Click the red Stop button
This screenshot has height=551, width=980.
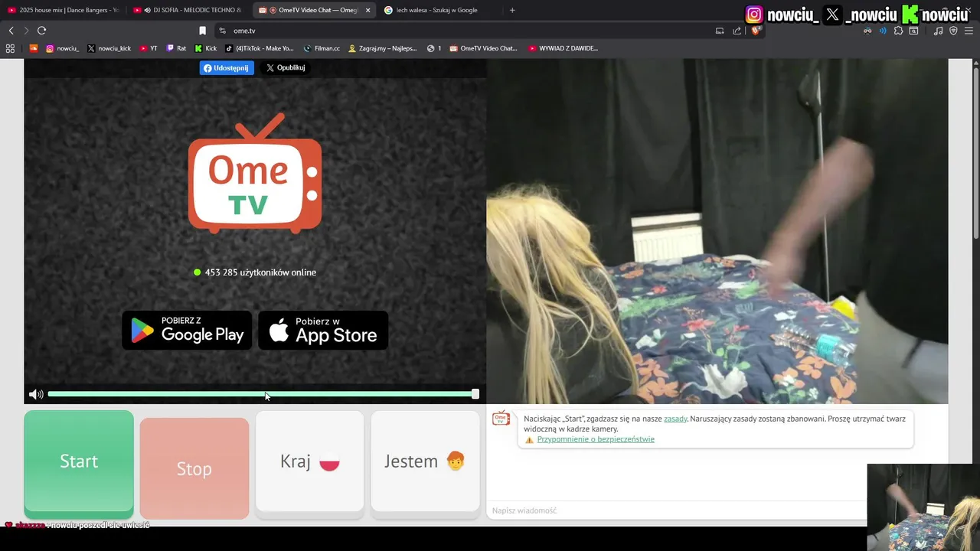click(194, 468)
